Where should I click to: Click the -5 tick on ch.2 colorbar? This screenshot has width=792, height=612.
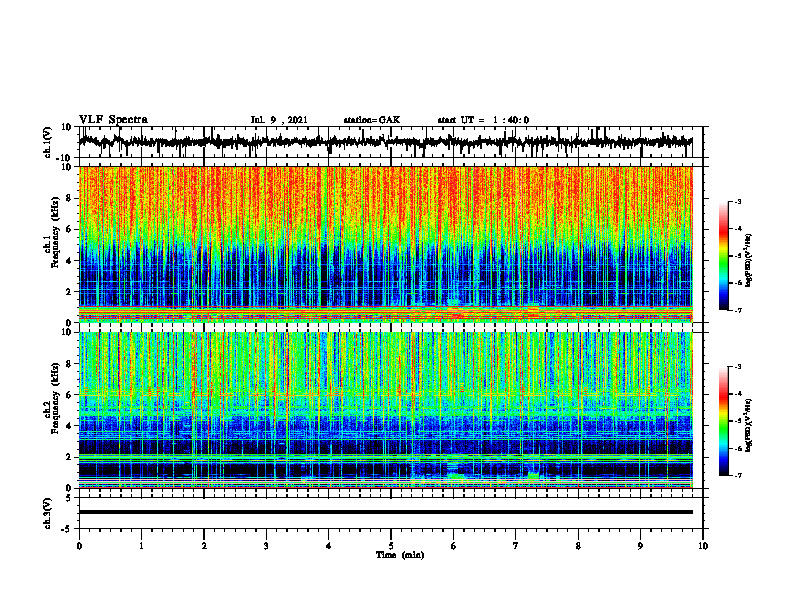click(737, 421)
